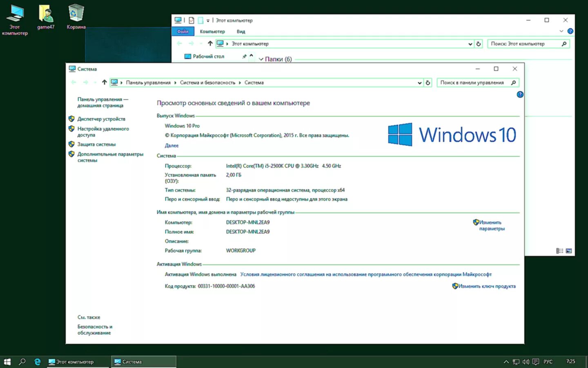The image size is (588, 368).
Task: Focus Поиск: Этот компьютер search box
Action: (x=528, y=44)
